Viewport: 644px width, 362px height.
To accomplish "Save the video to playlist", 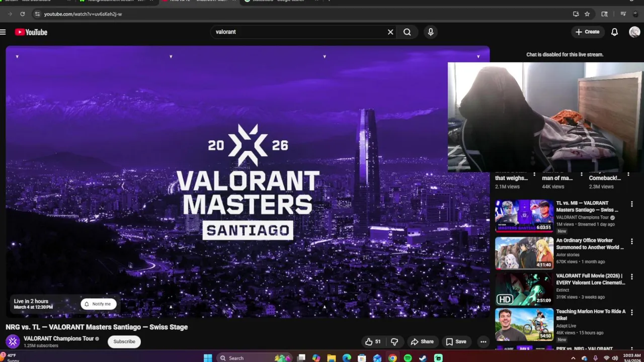I will point(456,342).
